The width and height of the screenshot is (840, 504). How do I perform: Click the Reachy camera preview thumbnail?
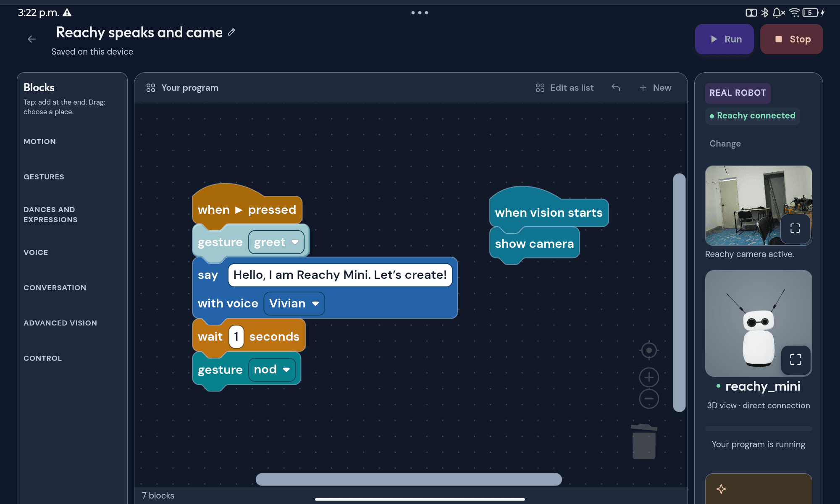[759, 205]
